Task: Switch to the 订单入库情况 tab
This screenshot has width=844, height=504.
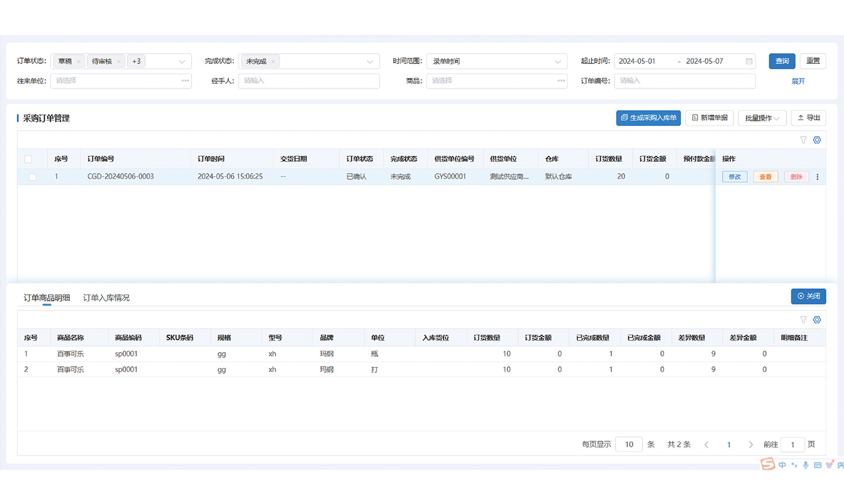Action: coord(106,298)
